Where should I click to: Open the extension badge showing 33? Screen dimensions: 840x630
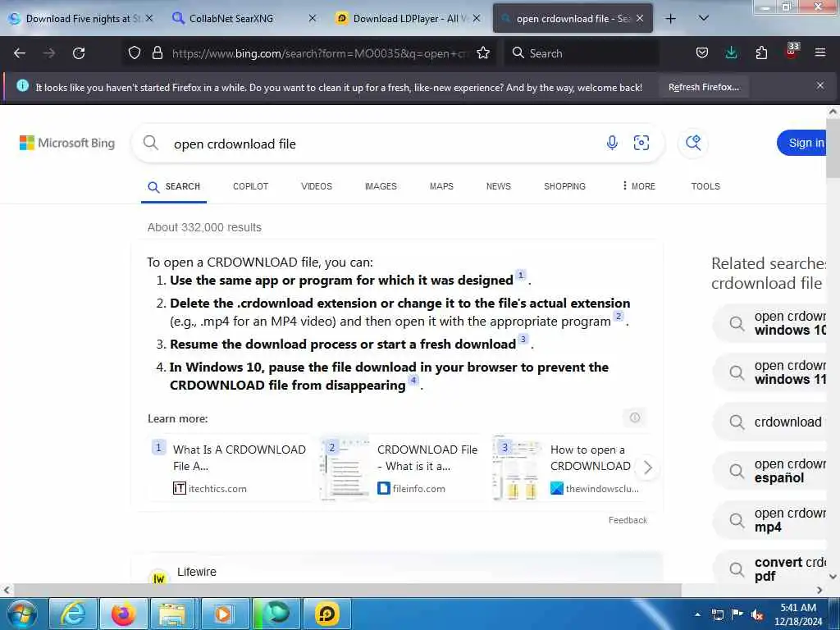792,51
